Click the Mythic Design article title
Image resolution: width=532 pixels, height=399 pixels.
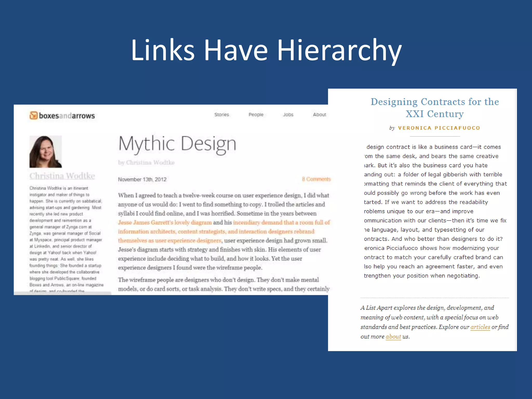[177, 144]
